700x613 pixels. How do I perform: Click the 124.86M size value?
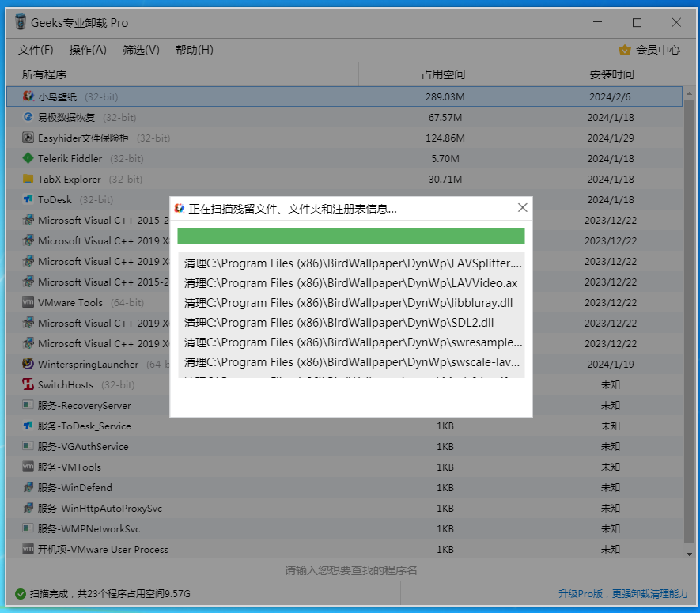[x=445, y=138]
